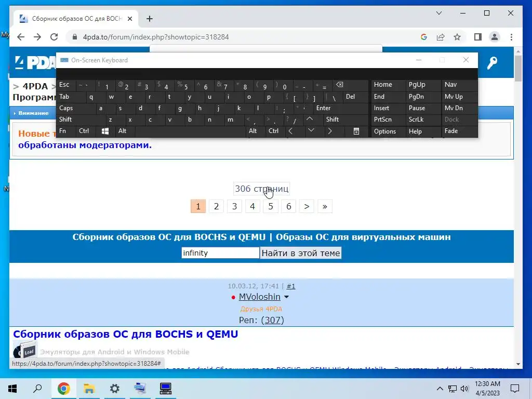Click Найти в этой теме button
532x399 pixels.
pyautogui.click(x=301, y=253)
